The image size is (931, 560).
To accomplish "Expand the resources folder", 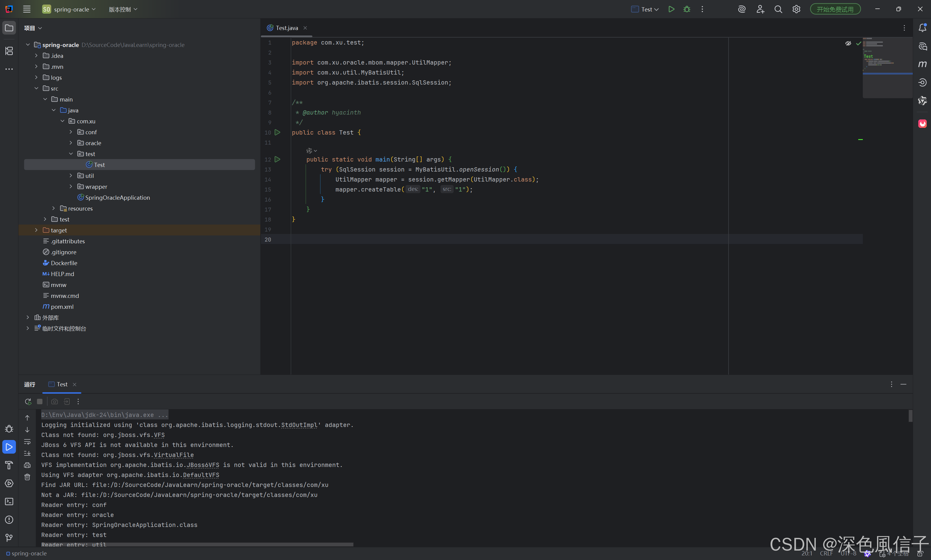I will pos(54,208).
